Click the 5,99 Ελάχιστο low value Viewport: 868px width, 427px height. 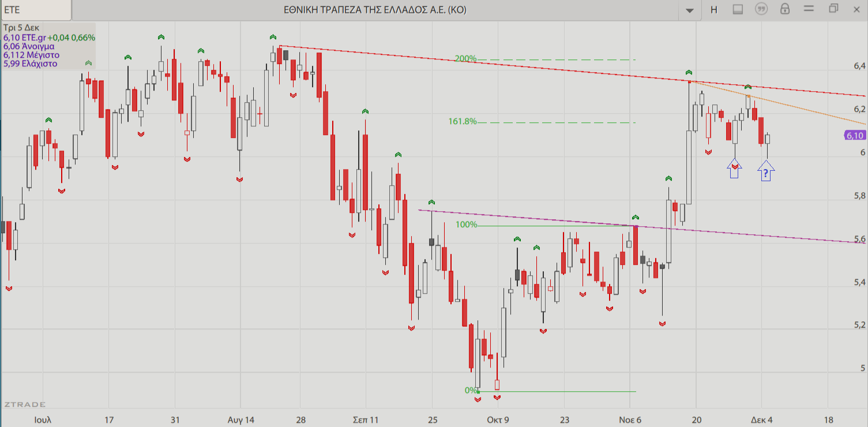coord(30,63)
